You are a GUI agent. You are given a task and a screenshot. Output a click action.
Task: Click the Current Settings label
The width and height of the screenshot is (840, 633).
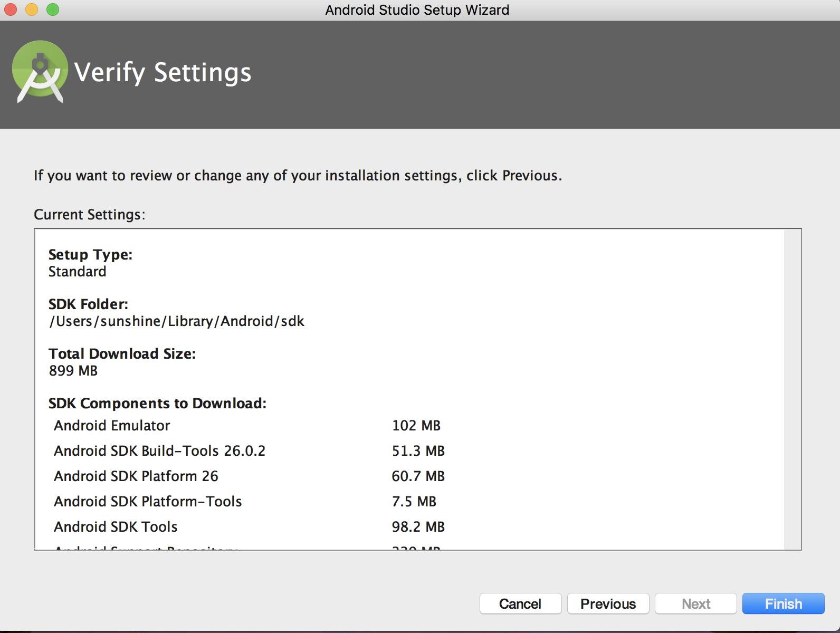click(x=89, y=215)
